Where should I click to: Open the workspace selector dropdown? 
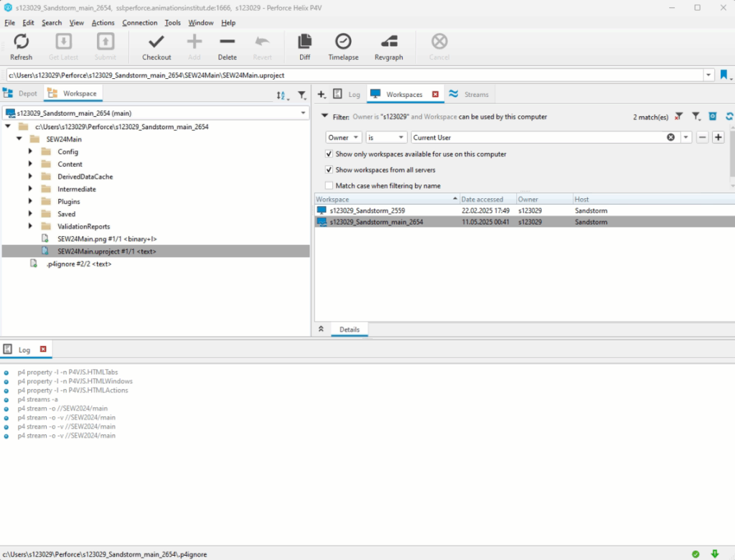coord(303,113)
